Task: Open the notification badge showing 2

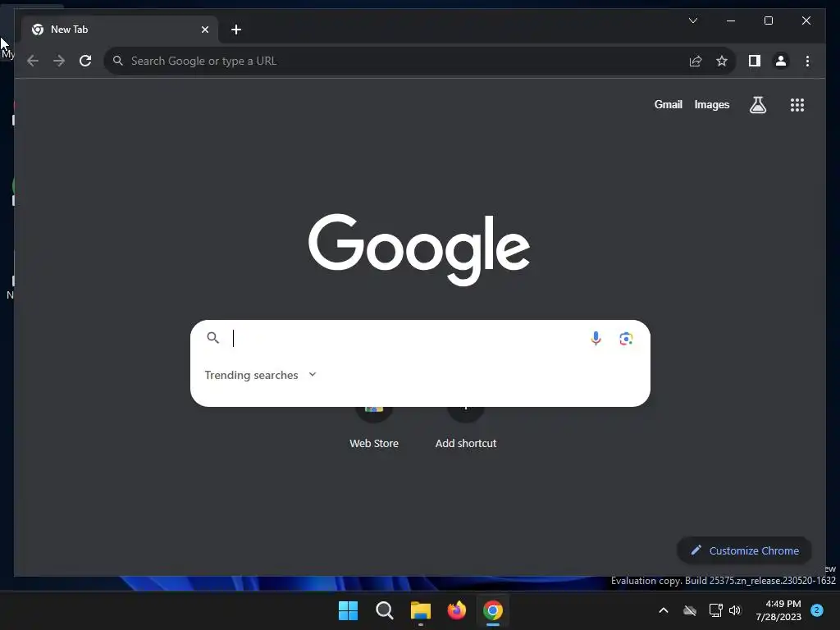Action: (817, 609)
